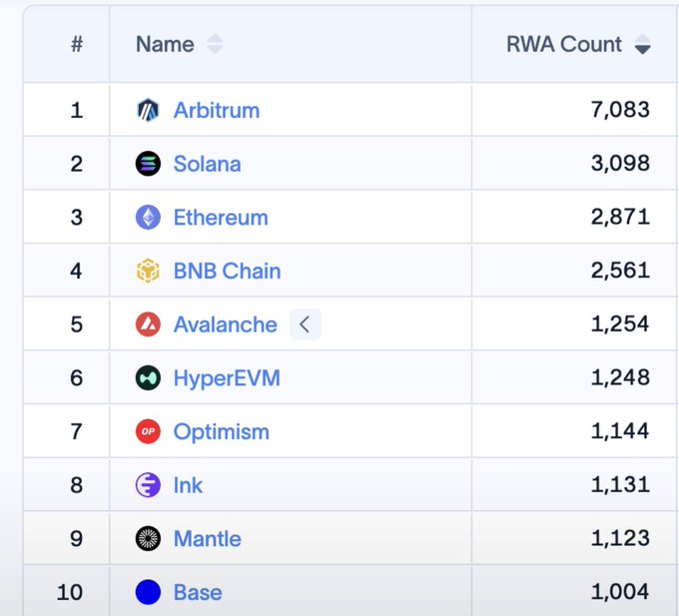Image resolution: width=679 pixels, height=616 pixels.
Task: Click rank number 4 in BNB Chain row
Action: (x=76, y=271)
